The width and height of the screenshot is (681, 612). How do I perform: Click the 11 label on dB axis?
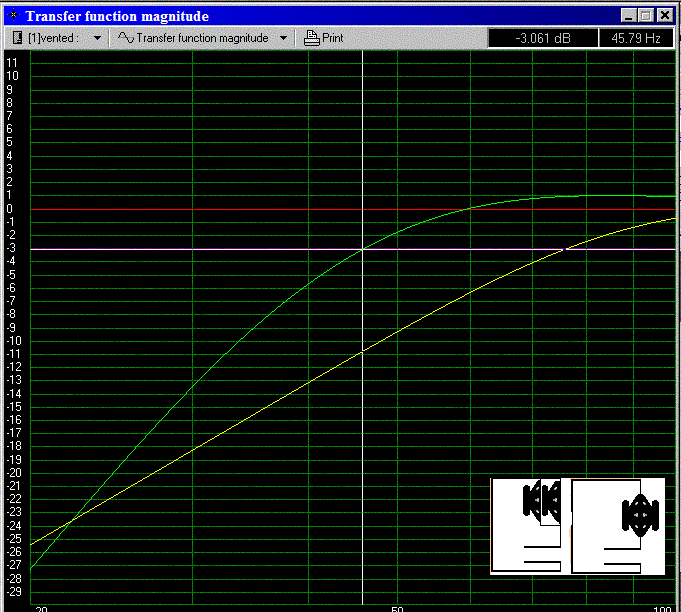click(x=12, y=63)
